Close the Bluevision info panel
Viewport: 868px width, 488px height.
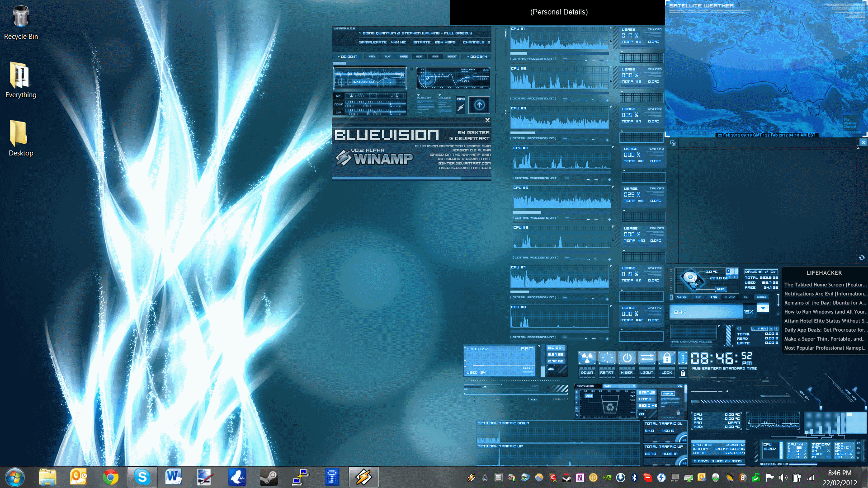[x=487, y=120]
